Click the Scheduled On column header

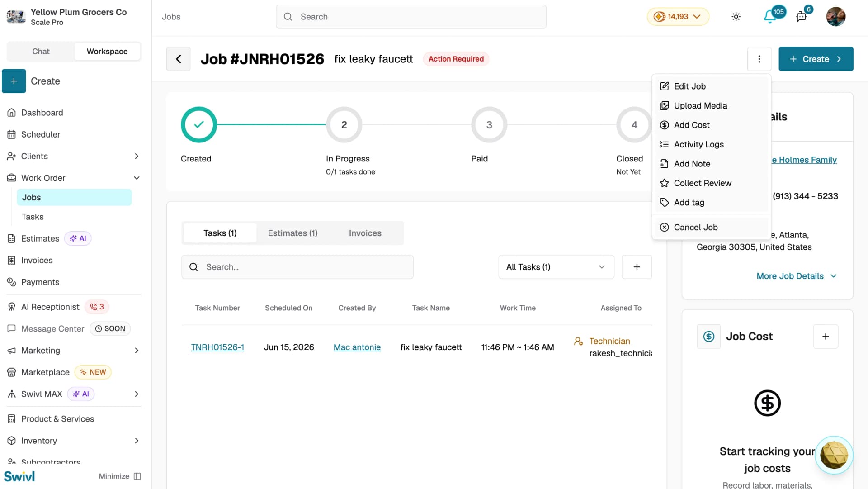(288, 308)
